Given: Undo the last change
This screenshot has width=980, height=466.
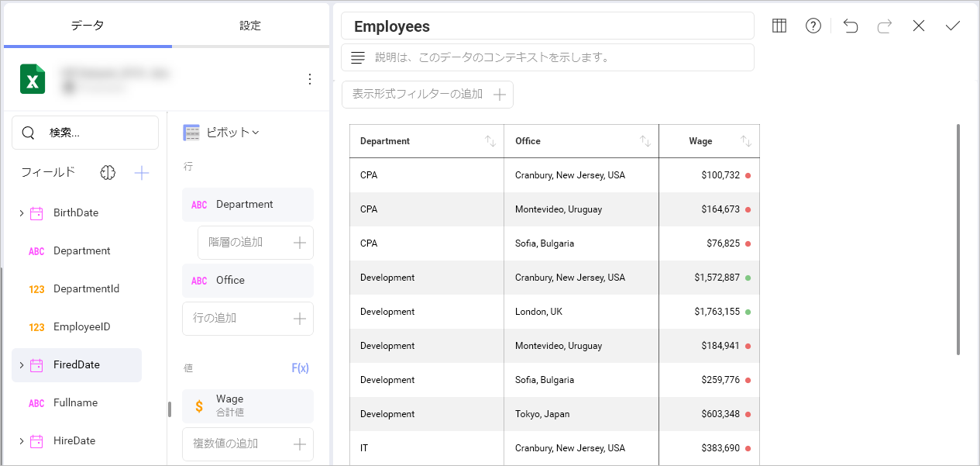Looking at the screenshot, I should (x=851, y=26).
